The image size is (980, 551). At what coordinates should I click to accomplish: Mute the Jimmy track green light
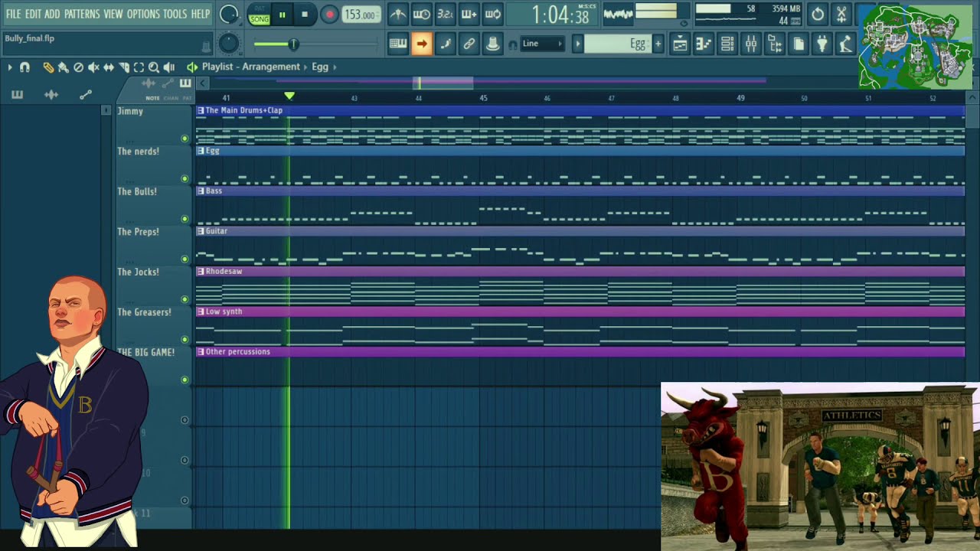[x=185, y=139]
